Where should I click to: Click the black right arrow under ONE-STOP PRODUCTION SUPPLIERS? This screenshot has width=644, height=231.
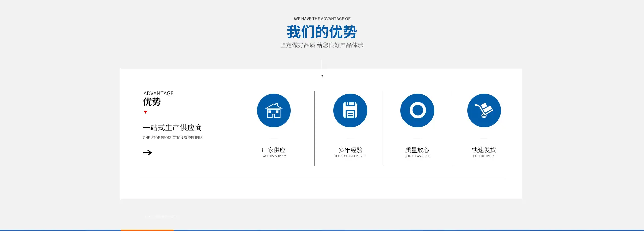[148, 153]
